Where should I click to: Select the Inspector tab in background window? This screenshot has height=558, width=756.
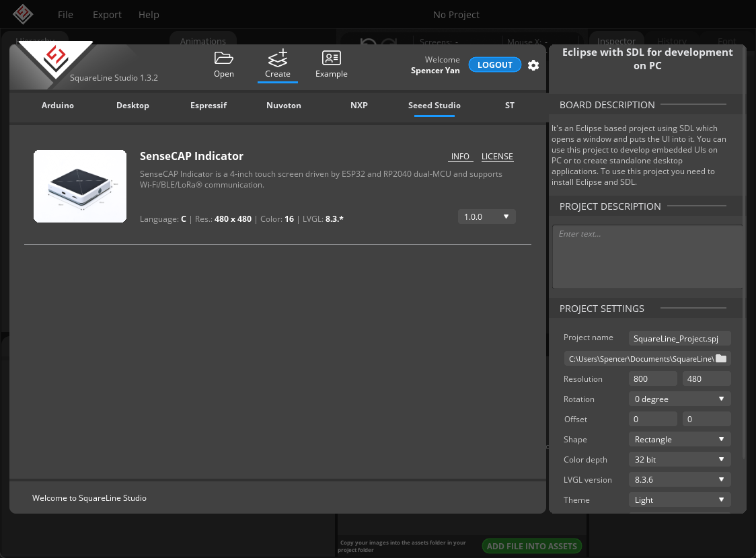(x=616, y=41)
